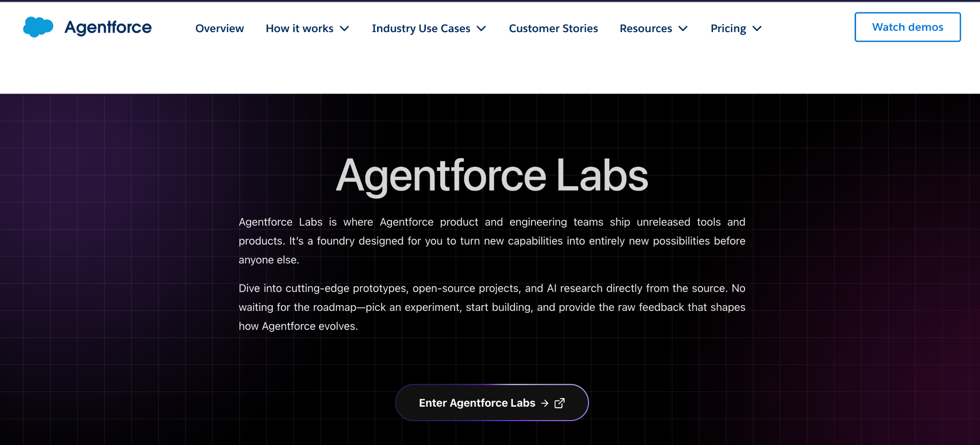Expand the chevron beside 'How it works'
980x445 pixels.
coord(345,29)
